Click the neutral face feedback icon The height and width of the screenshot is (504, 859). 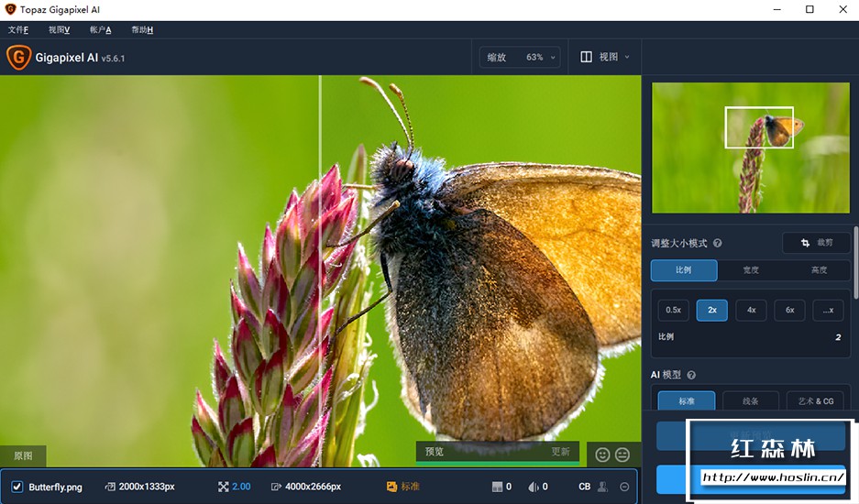point(622,455)
